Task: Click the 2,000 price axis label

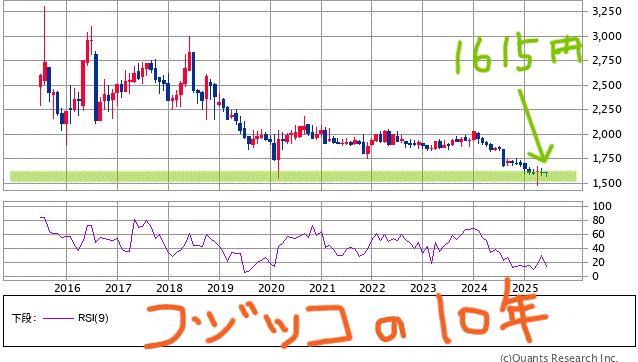Action: [x=607, y=134]
